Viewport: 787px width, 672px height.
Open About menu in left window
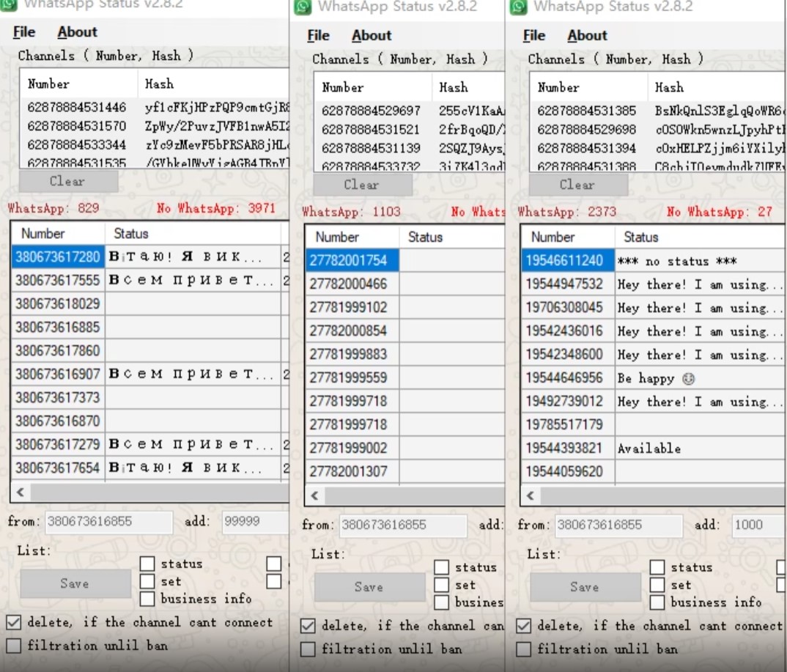[x=77, y=32]
